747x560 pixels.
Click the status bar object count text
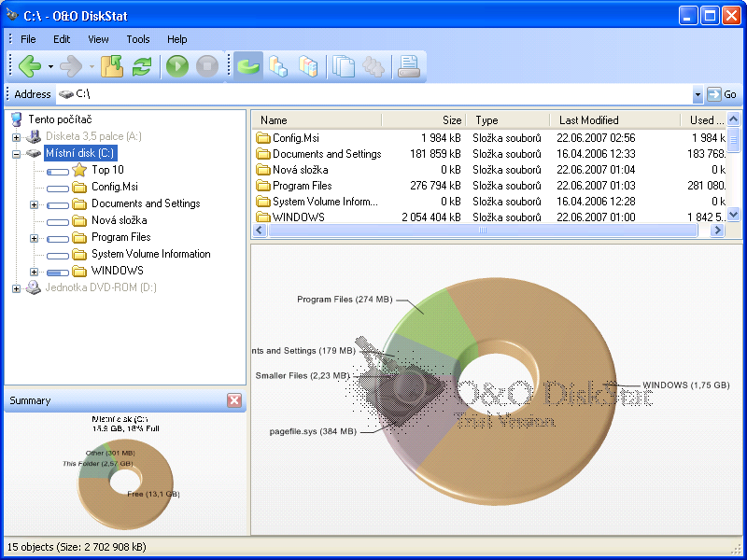pos(77,547)
